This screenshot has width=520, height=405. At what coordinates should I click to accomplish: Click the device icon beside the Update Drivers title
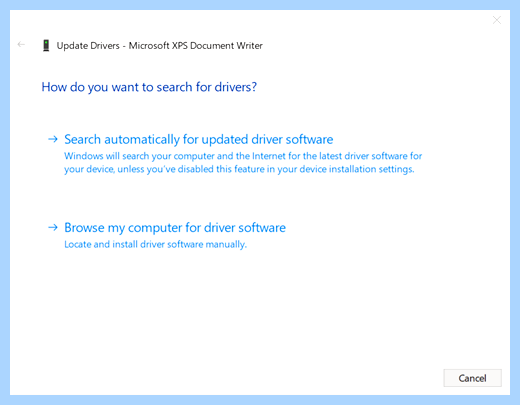tap(46, 45)
